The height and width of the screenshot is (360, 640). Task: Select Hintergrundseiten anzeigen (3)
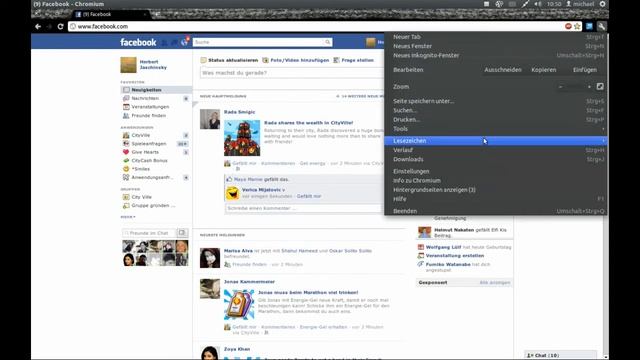coord(496,190)
